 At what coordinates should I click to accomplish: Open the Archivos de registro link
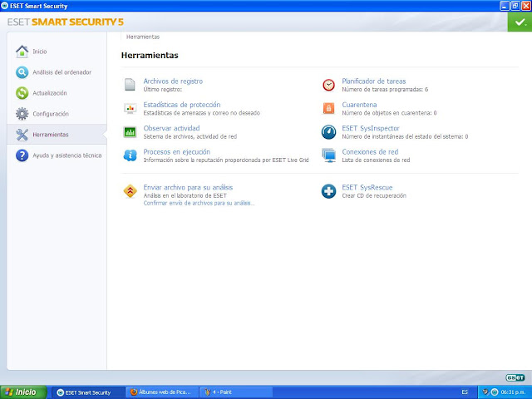tap(173, 81)
